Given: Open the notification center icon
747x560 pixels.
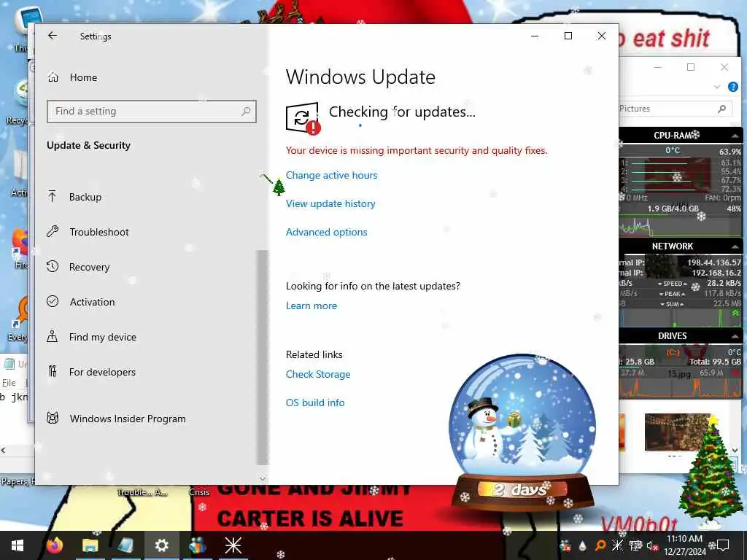Looking at the screenshot, I should [724, 545].
